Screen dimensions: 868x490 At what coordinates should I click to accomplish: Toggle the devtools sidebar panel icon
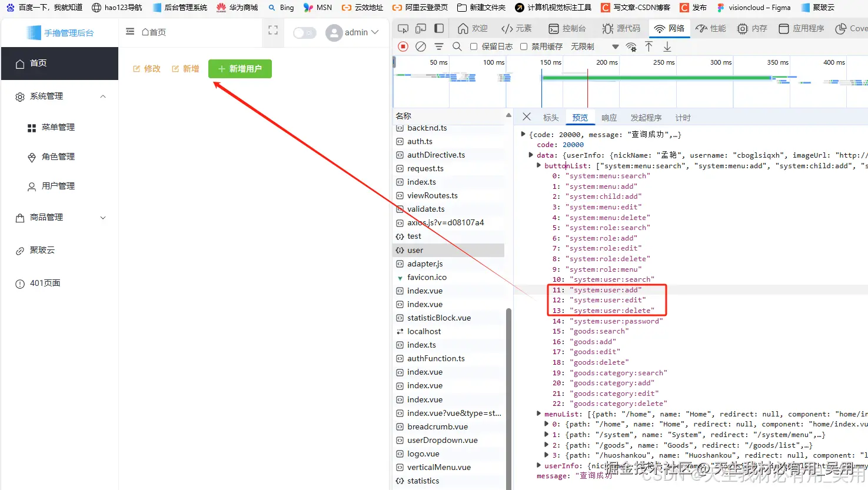[439, 28]
